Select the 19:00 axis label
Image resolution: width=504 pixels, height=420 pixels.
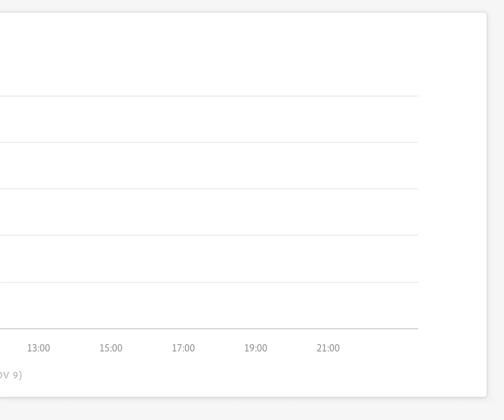click(x=256, y=348)
